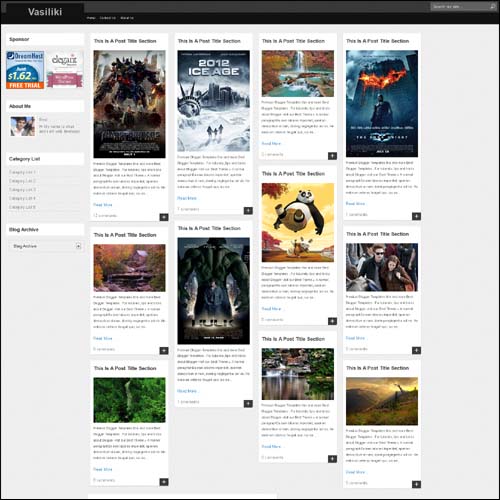
Task: Click the Transformers movie poster image
Action: point(129,104)
